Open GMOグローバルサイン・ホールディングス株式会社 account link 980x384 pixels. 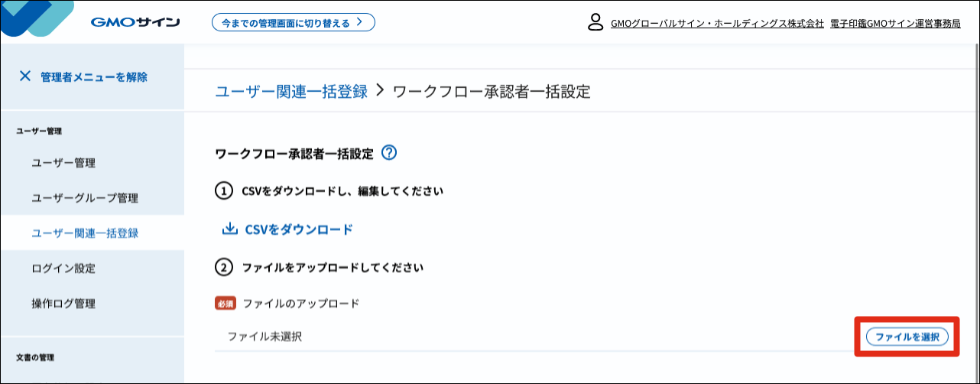click(717, 23)
